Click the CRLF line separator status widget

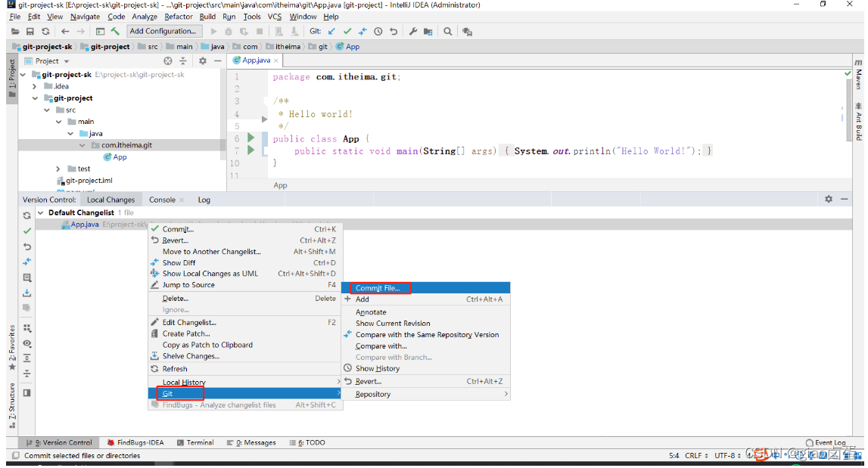(x=696, y=456)
